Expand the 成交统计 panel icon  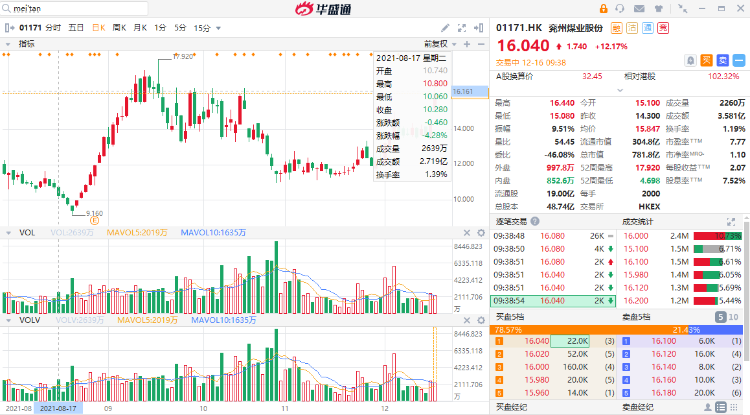click(x=731, y=222)
